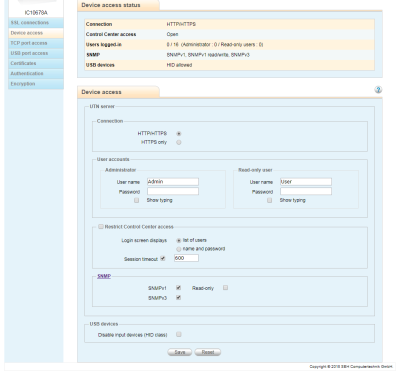400x371 pixels.
Task: Click Administrator user name field
Action: coord(173,182)
